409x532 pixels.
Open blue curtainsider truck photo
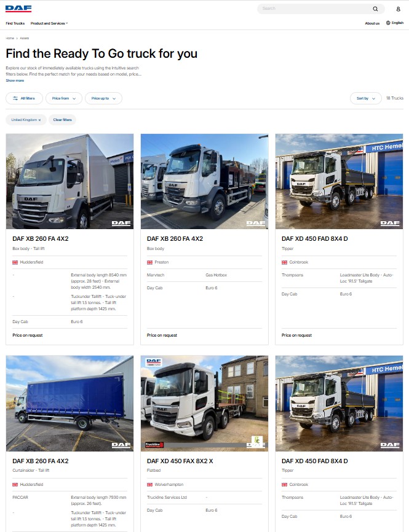(69, 404)
